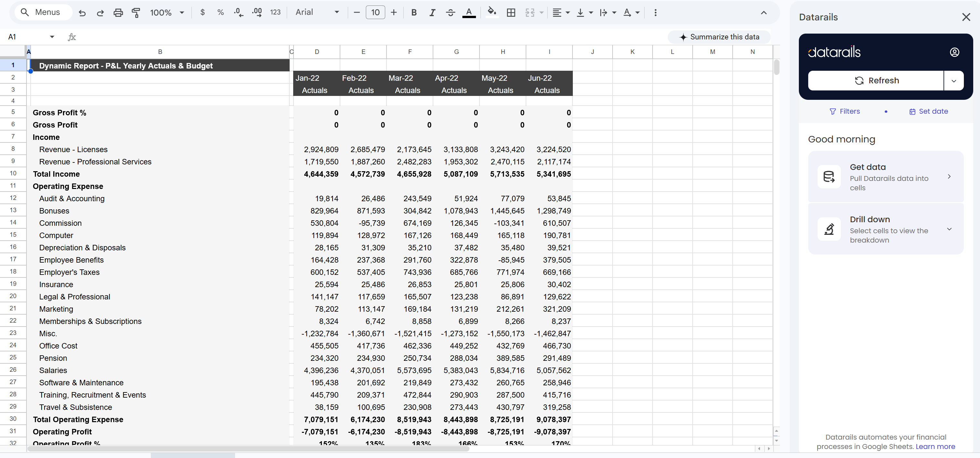Open the Filters option in Datarails
The width and height of the screenshot is (980, 458).
(x=845, y=111)
